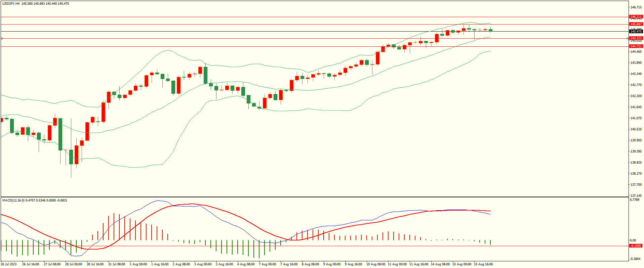Screen dimensions: 644x268
Task: Click the 137.145 price scale value
Action: pos(636,195)
